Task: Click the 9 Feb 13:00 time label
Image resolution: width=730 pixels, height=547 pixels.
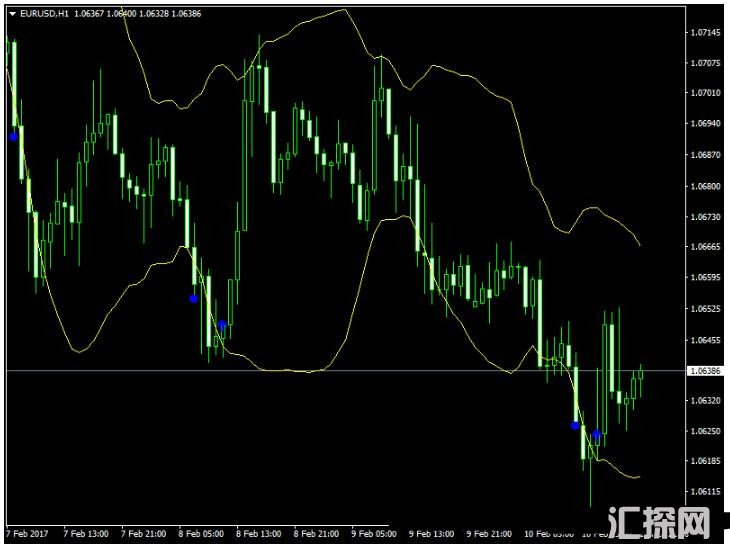Action: pyautogui.click(x=432, y=533)
